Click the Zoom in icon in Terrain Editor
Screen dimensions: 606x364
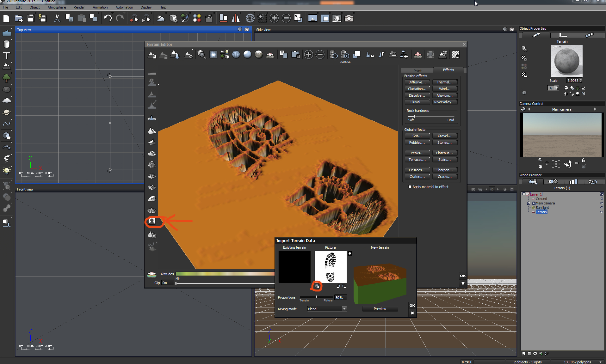(308, 55)
